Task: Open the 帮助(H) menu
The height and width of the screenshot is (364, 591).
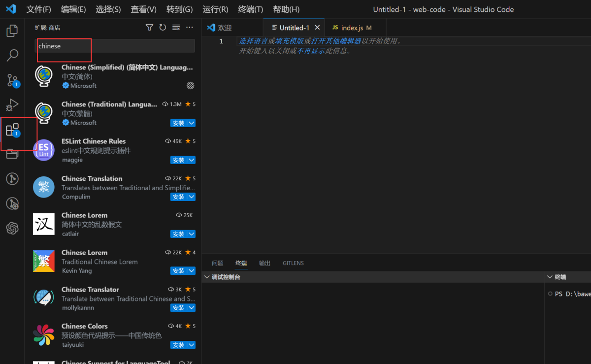Action: [286, 9]
